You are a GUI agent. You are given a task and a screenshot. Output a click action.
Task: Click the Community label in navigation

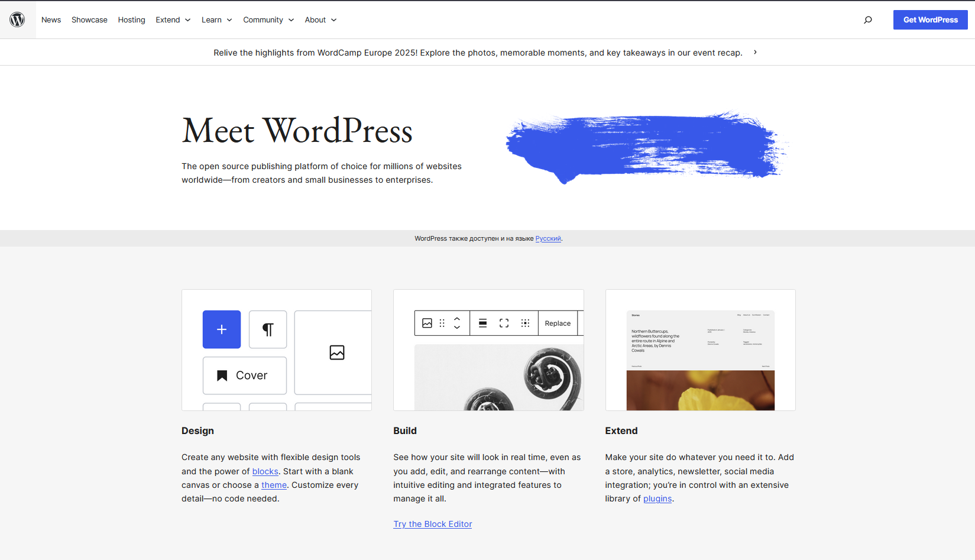tap(263, 20)
